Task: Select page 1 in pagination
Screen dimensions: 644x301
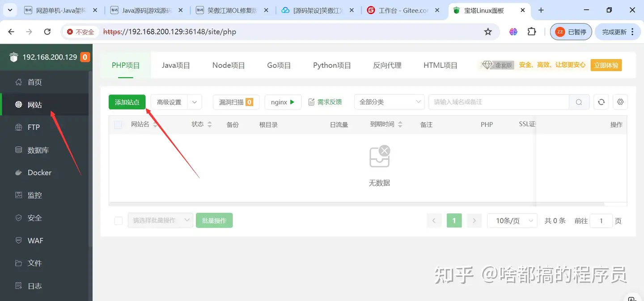Action: (454, 220)
